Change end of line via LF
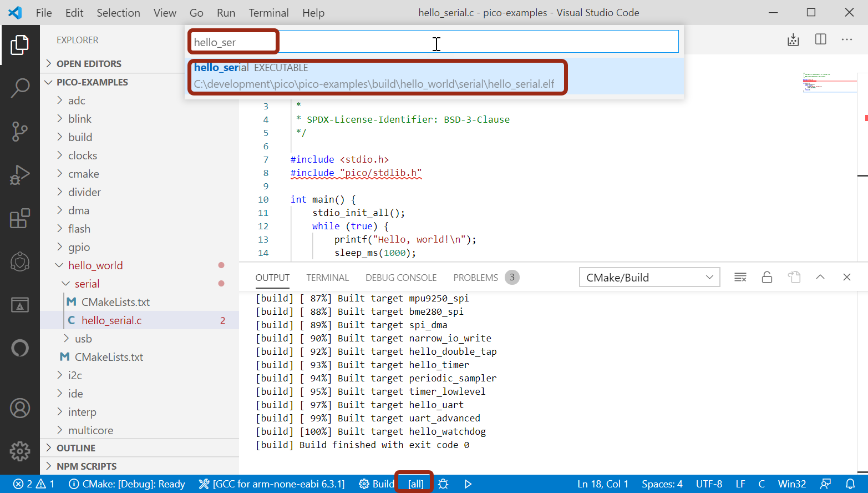Screen dimensions: 868x493 click(740, 484)
